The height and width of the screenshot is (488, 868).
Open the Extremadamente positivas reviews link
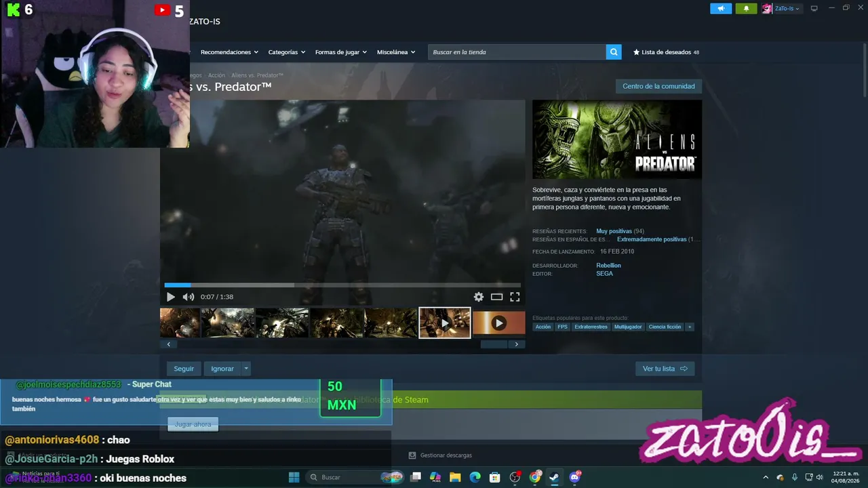[652, 239]
